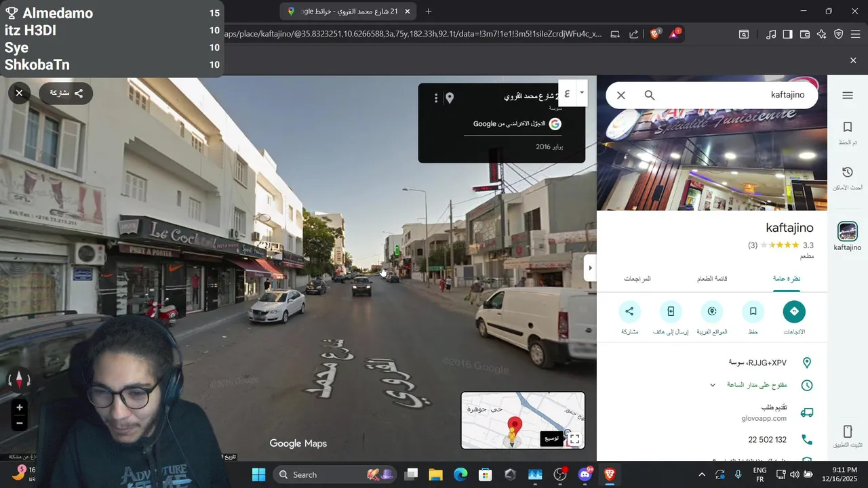
Task: Click the phone number 22 502 132
Action: coord(767,440)
